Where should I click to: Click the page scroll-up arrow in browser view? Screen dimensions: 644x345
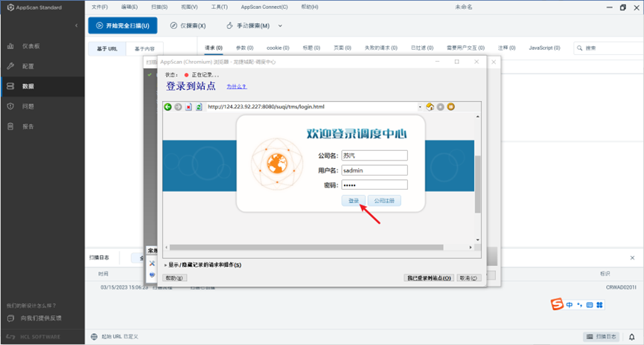477,117
